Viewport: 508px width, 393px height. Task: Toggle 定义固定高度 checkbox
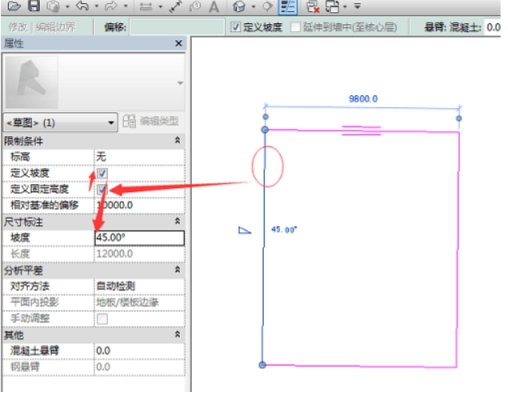[102, 189]
